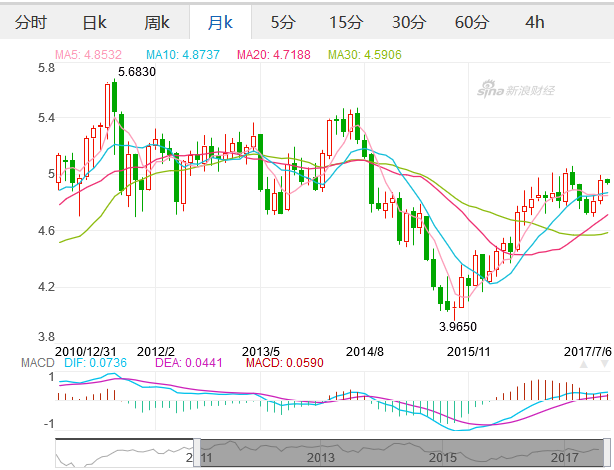614x470 pixels.
Task: Select the 日k daily chart tab
Action: coord(94,22)
